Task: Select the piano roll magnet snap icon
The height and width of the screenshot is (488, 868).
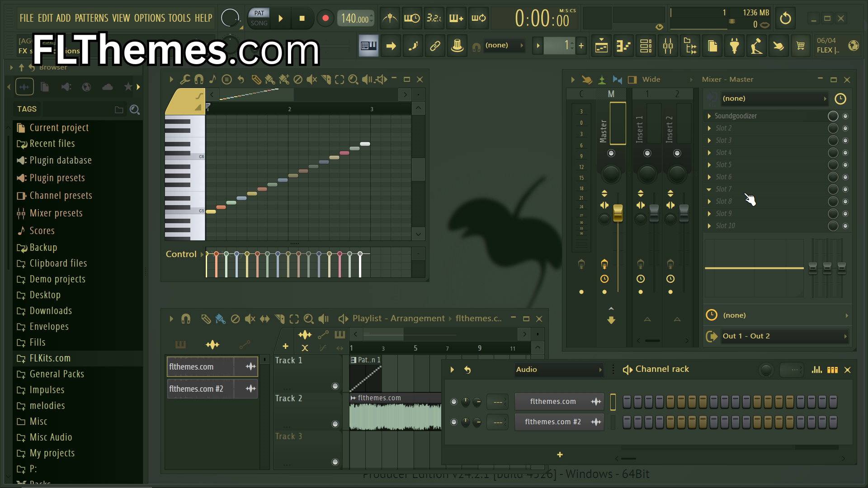Action: 198,80
